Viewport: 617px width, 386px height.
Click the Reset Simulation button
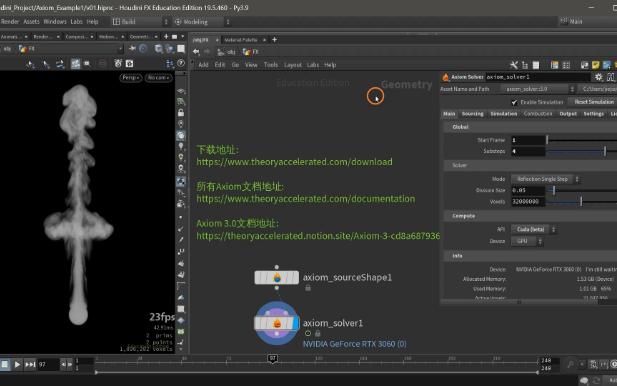[594, 102]
